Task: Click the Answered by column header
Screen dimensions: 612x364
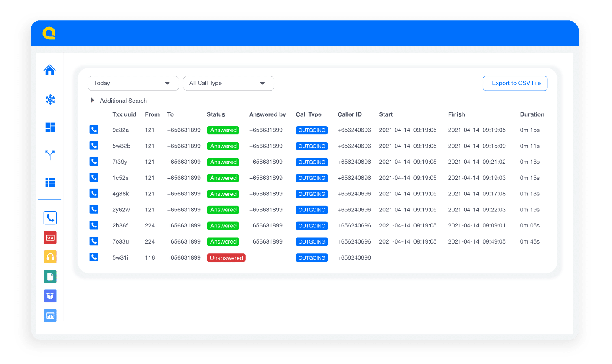Action: pos(267,114)
